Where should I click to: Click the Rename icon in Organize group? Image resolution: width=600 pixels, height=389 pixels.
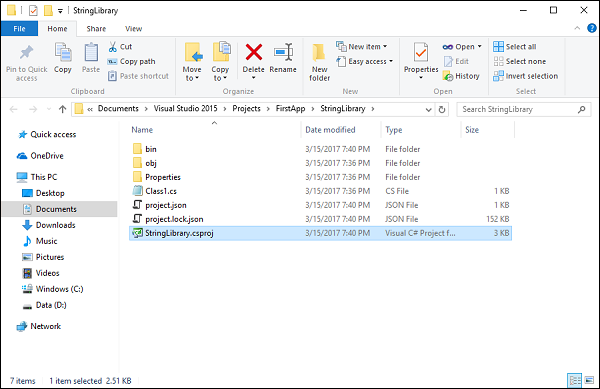tap(283, 52)
